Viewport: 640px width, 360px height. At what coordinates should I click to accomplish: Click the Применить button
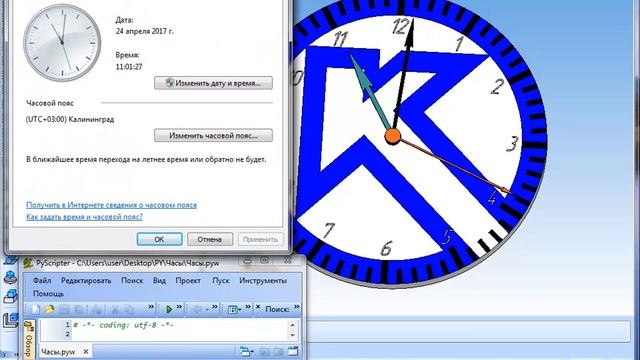(x=260, y=240)
